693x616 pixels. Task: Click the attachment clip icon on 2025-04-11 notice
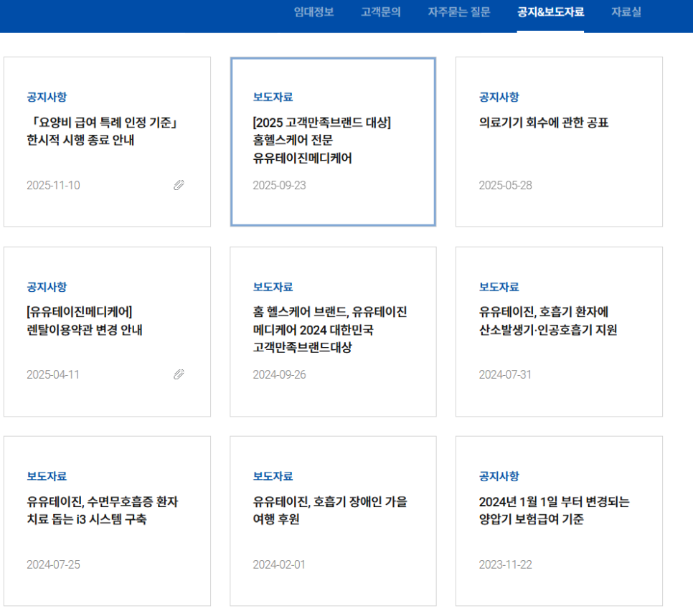179,375
